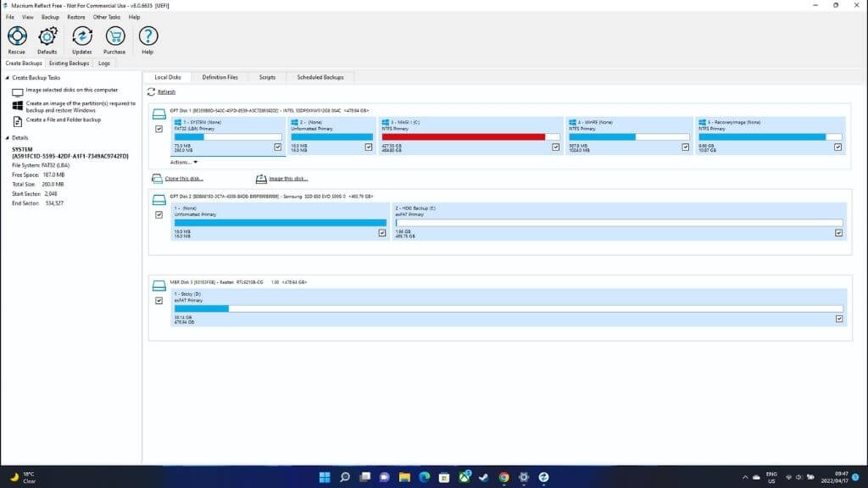Screen dimensions: 868x488
Task: Switch to the Scripts tab
Action: (x=267, y=77)
